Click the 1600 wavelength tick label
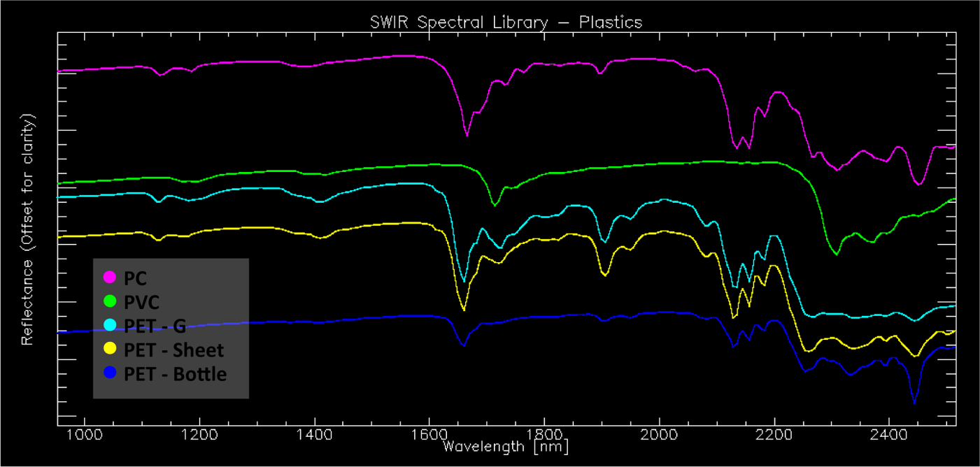 click(429, 435)
